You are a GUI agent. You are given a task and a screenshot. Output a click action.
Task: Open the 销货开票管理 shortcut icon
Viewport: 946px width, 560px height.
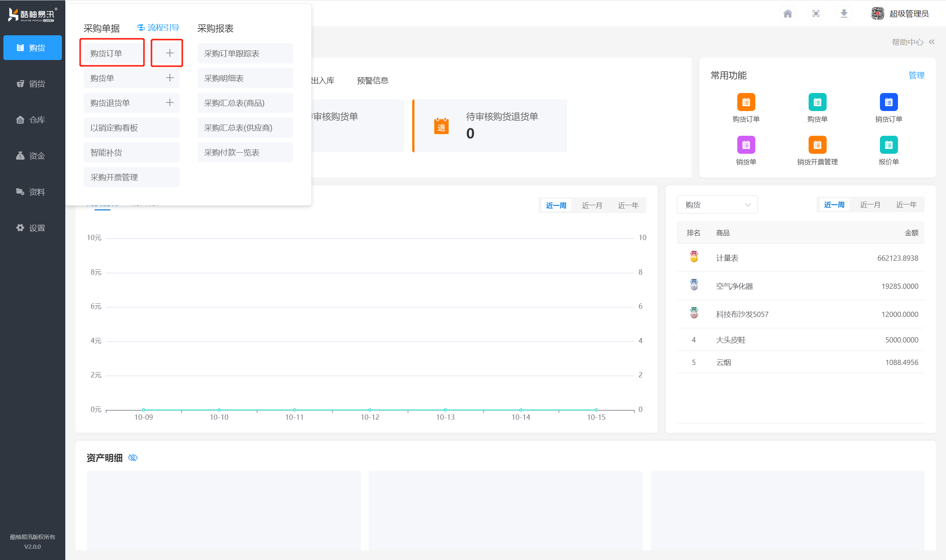coord(817,145)
